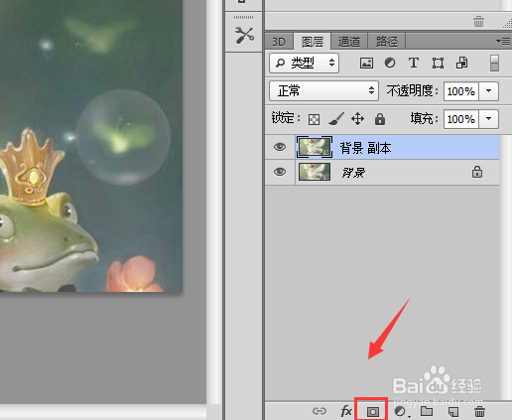Viewport: 512px width, 420px height.
Task: Delete the selected layer with trash icon
Action: [x=479, y=411]
